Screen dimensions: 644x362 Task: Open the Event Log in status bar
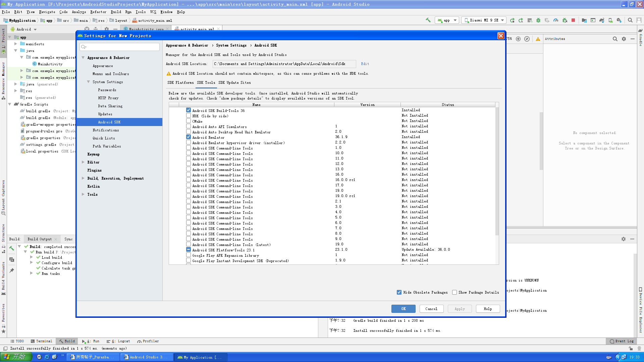pos(622,341)
